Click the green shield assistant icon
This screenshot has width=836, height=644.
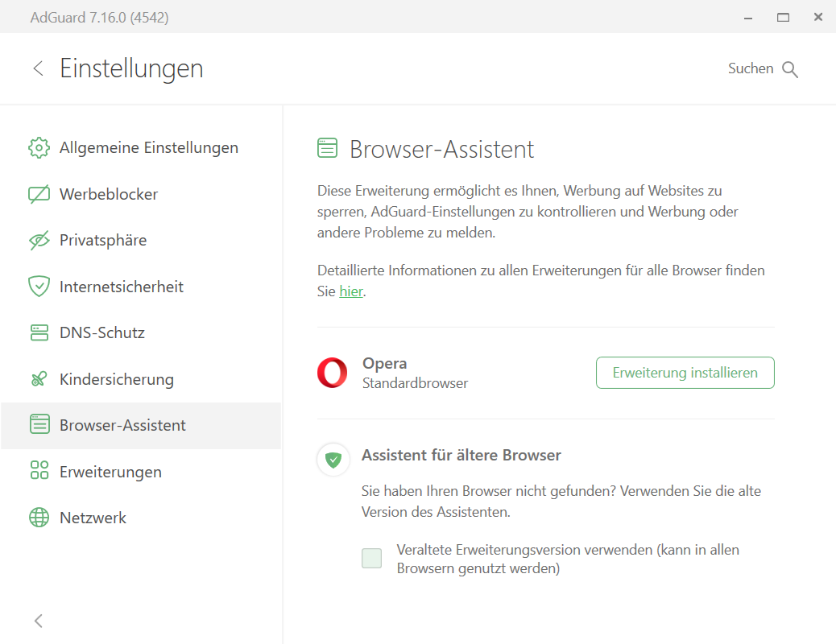point(333,459)
